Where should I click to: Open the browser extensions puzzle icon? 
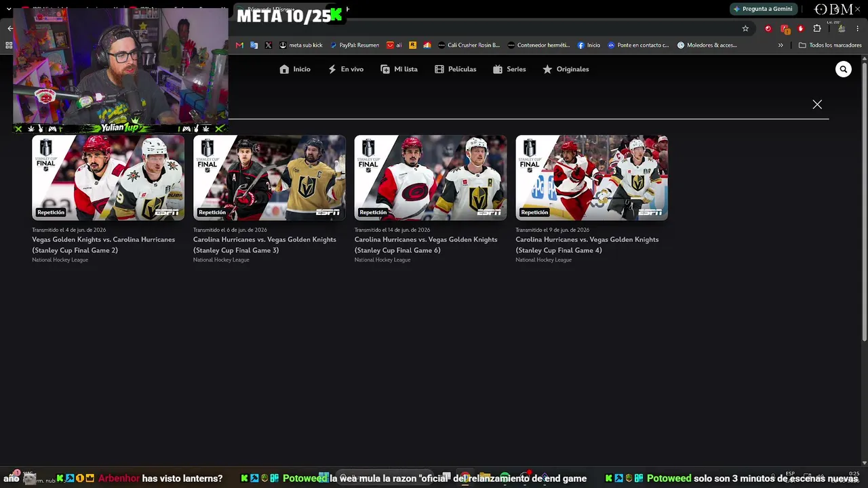coord(817,28)
